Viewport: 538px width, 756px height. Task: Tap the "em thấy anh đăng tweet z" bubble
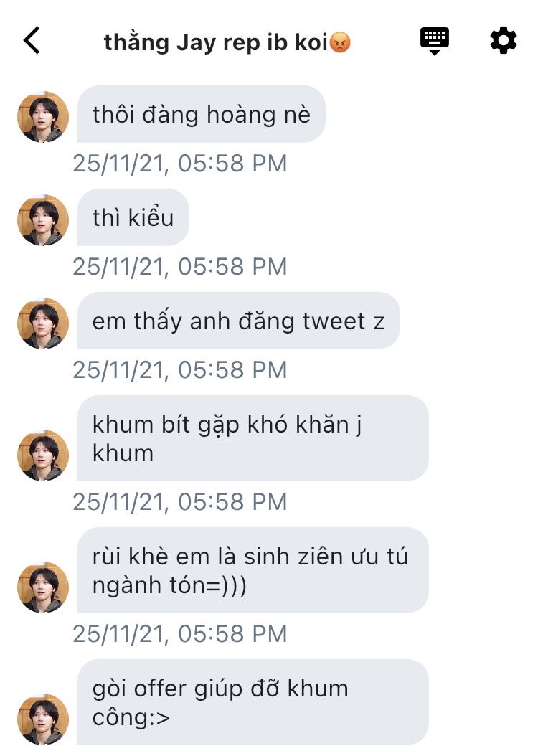pyautogui.click(x=238, y=321)
